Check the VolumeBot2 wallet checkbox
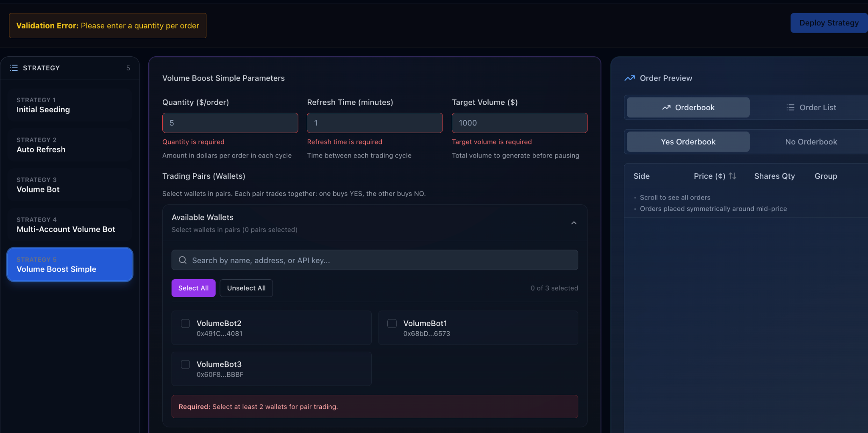 coord(185,324)
